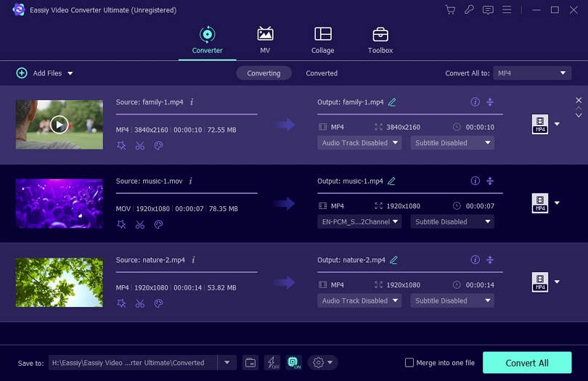Screen dimensions: 588x381
Task: Switch to the Toolbox tab
Action: click(380, 41)
